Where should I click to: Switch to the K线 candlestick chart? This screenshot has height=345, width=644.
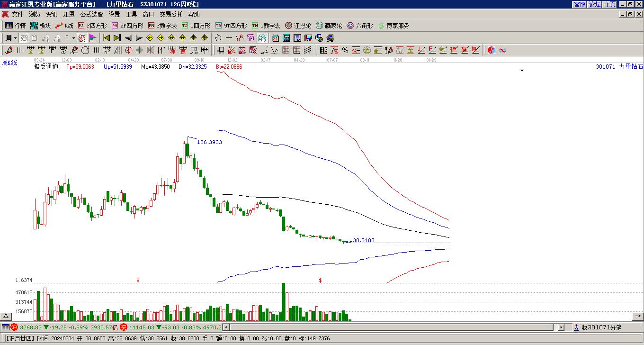pos(64,26)
